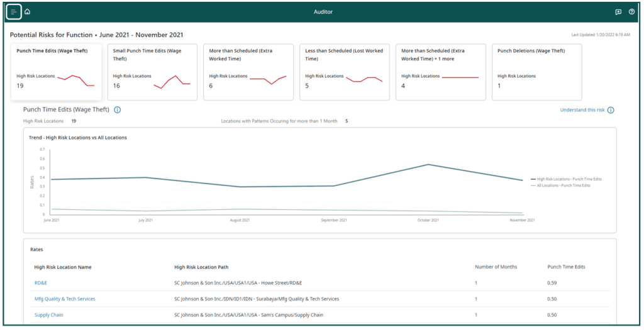The width and height of the screenshot is (644, 330).
Task: Click the Last Updated timestamp text
Action: pos(601,35)
